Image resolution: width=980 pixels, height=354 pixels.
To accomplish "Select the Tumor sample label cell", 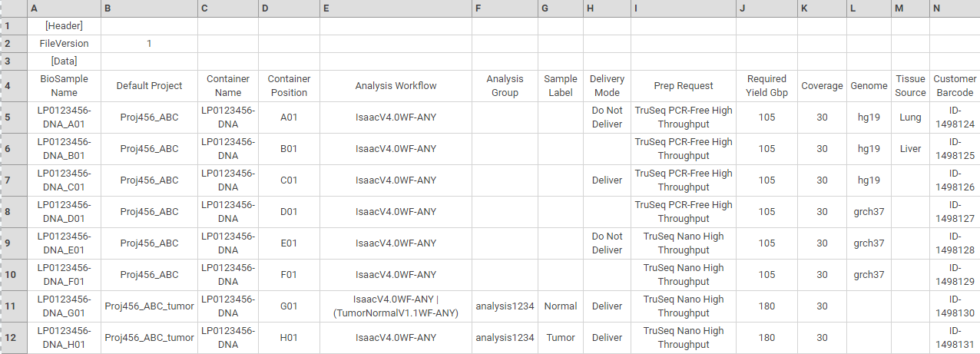I will [561, 338].
